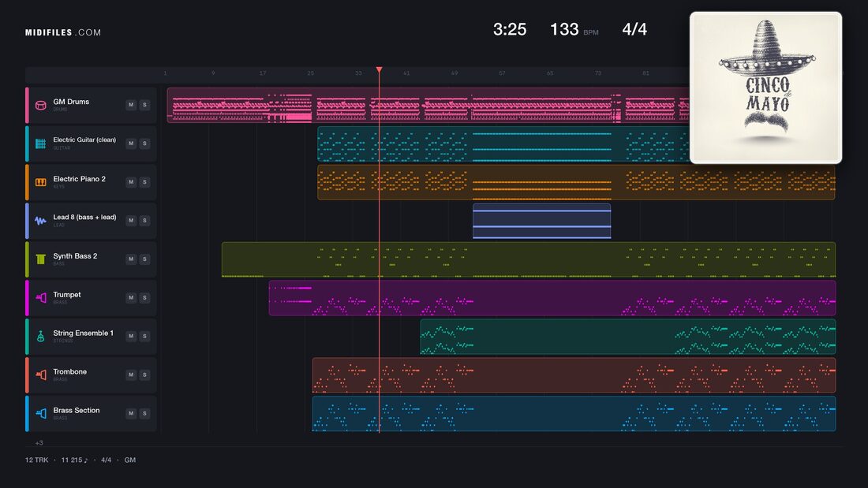Screen dimensions: 868x488
Task: Click the 11 215 note count entry
Action: click(x=74, y=460)
